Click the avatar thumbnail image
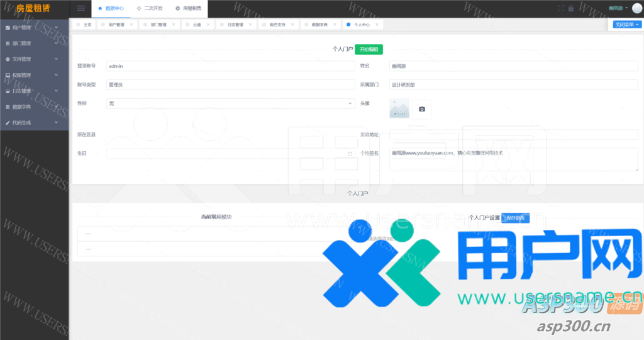The width and height of the screenshot is (644, 340). point(399,108)
